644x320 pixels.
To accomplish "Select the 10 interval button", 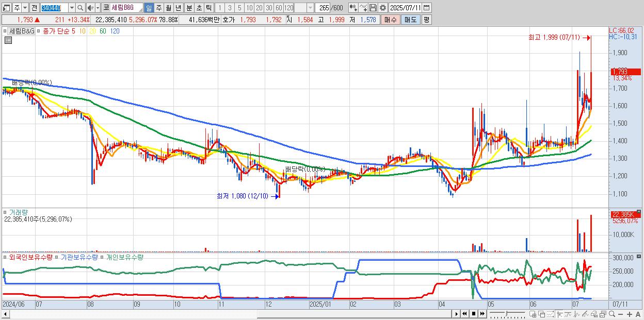I will pos(249,8).
